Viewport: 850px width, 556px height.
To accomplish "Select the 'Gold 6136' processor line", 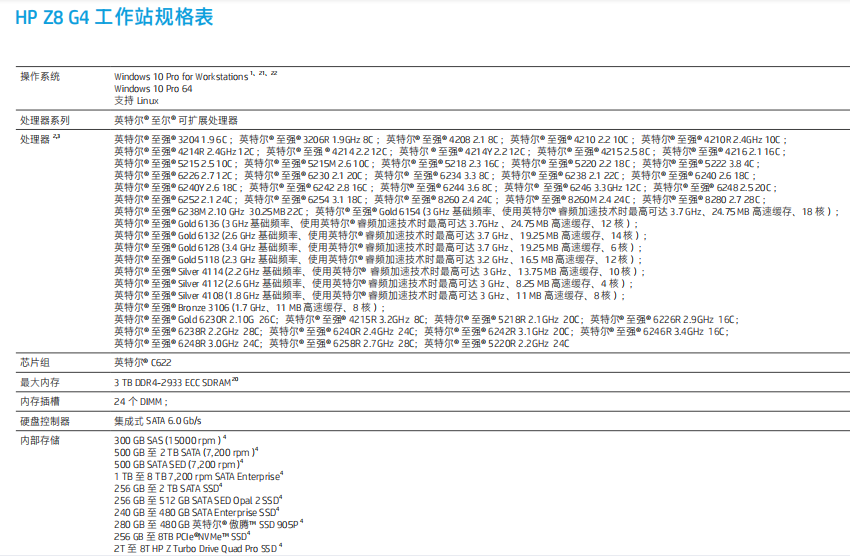I will tap(376, 223).
